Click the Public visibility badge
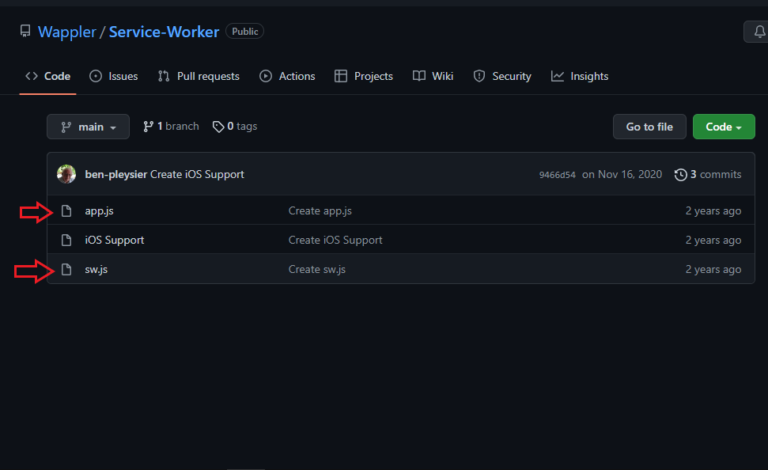The height and width of the screenshot is (470, 768). click(244, 31)
